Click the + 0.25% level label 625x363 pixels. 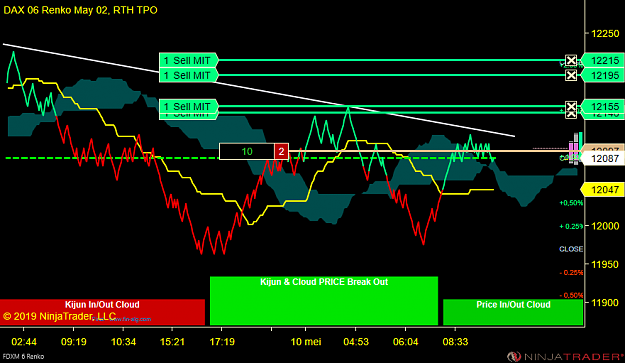571,226
